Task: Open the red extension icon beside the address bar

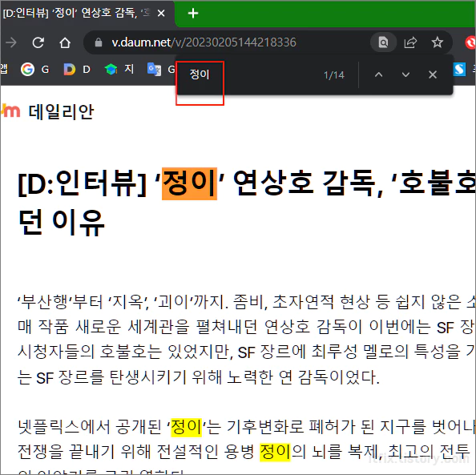Action: pyautogui.click(x=470, y=42)
